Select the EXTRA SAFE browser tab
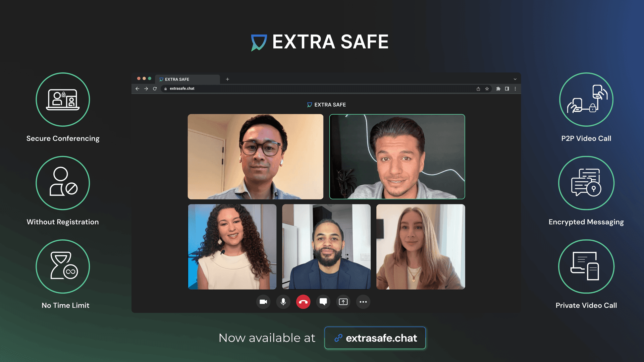The width and height of the screenshot is (644, 362). pos(187,79)
